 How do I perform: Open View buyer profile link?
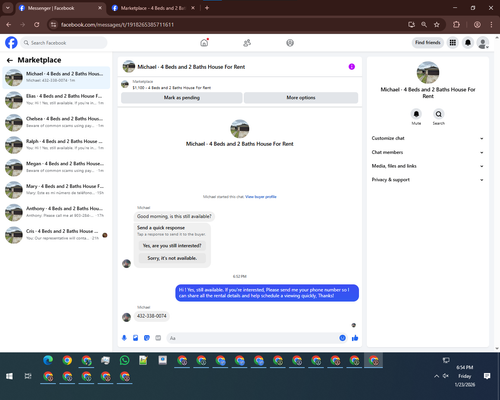click(x=261, y=197)
